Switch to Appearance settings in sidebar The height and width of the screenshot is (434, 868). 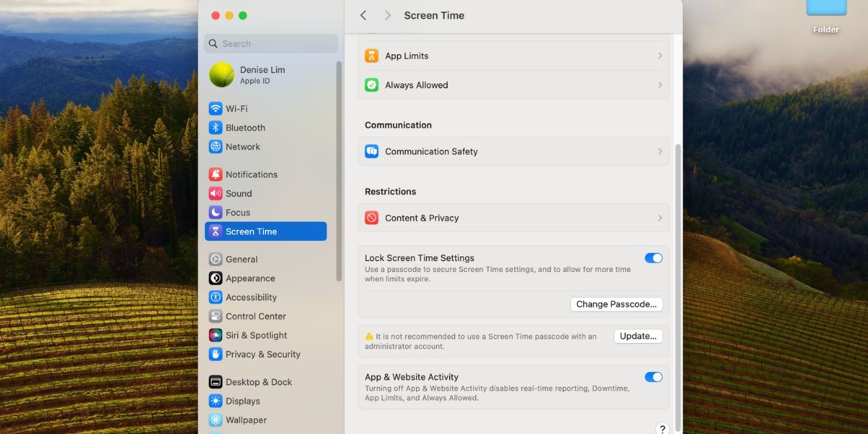[250, 278]
